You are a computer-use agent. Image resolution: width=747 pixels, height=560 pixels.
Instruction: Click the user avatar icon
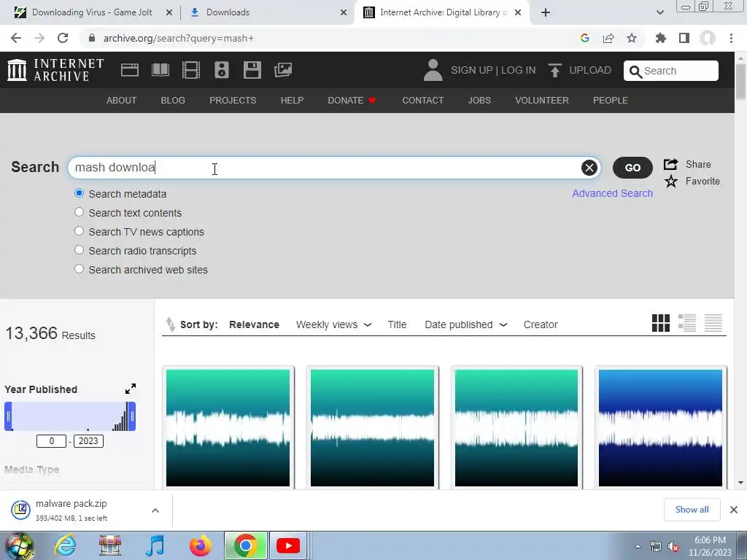coord(433,70)
